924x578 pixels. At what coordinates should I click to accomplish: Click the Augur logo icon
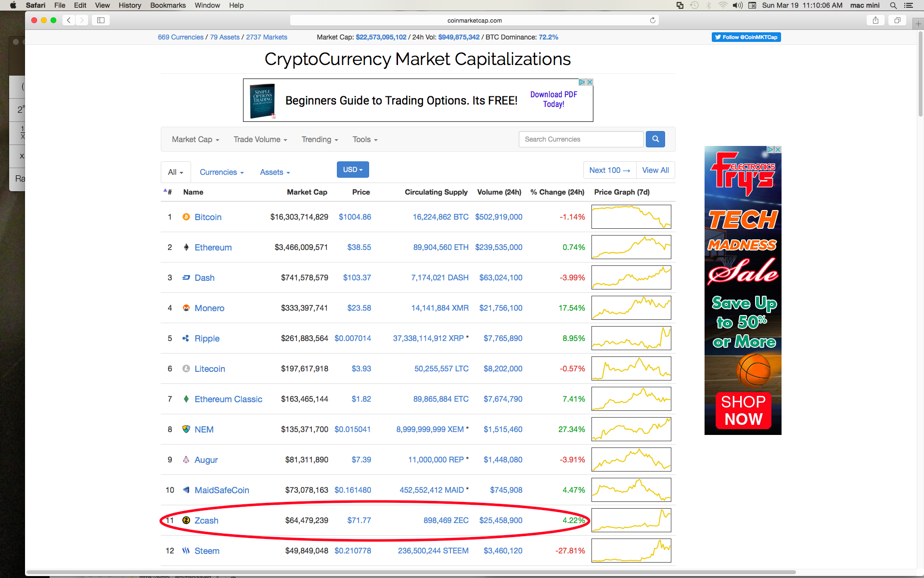(x=186, y=460)
